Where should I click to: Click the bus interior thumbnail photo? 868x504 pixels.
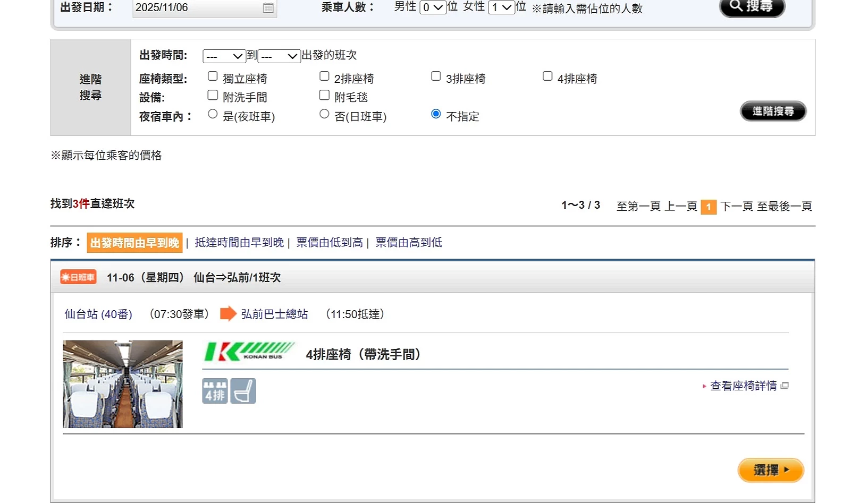tap(123, 384)
